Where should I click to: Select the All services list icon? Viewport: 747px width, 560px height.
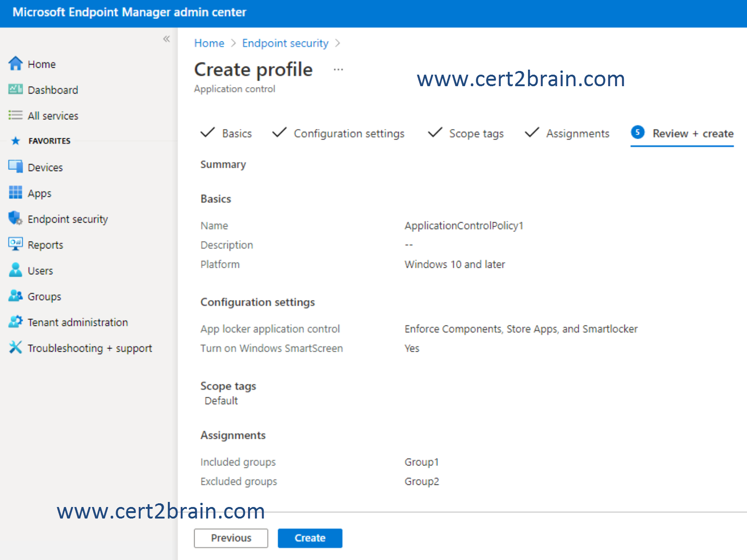click(x=16, y=115)
